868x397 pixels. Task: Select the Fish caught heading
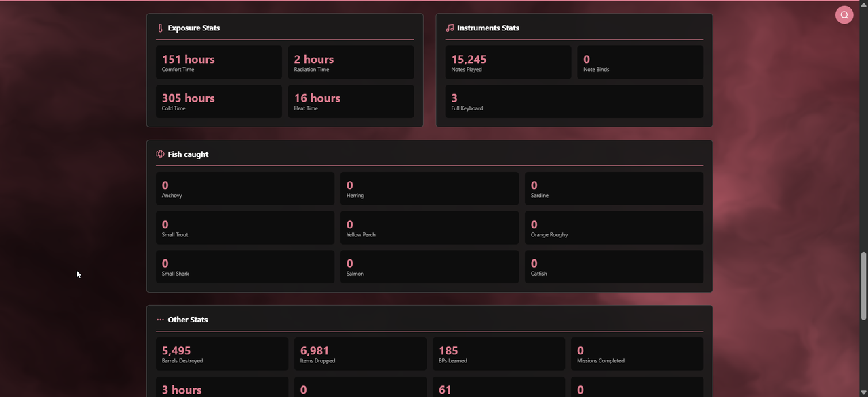coord(188,154)
